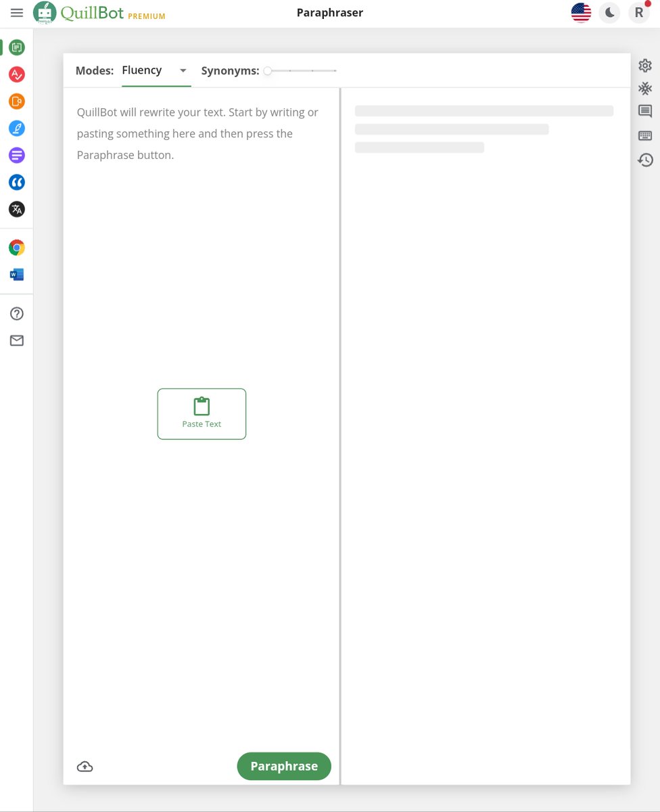Image resolution: width=660 pixels, height=812 pixels.
Task: Click the PREMIUM label
Action: coord(147,16)
